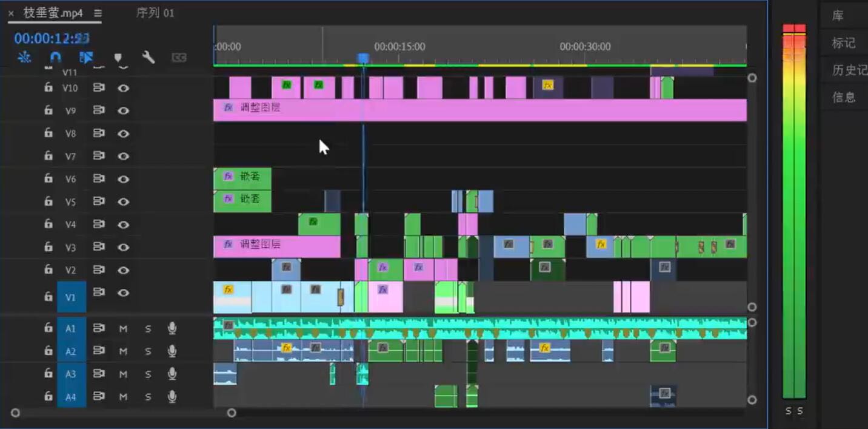Mute audio track A4
Image resolution: width=868 pixels, height=429 pixels.
click(x=123, y=396)
